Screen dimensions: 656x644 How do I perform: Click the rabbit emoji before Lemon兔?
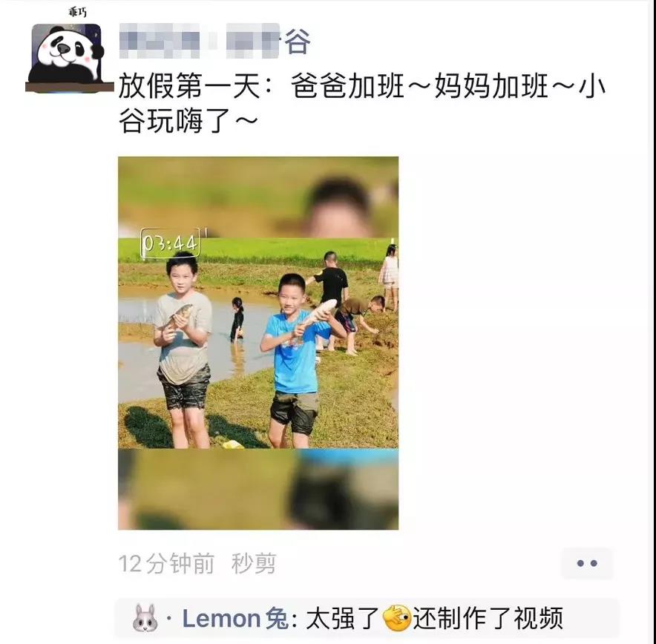pyautogui.click(x=145, y=618)
